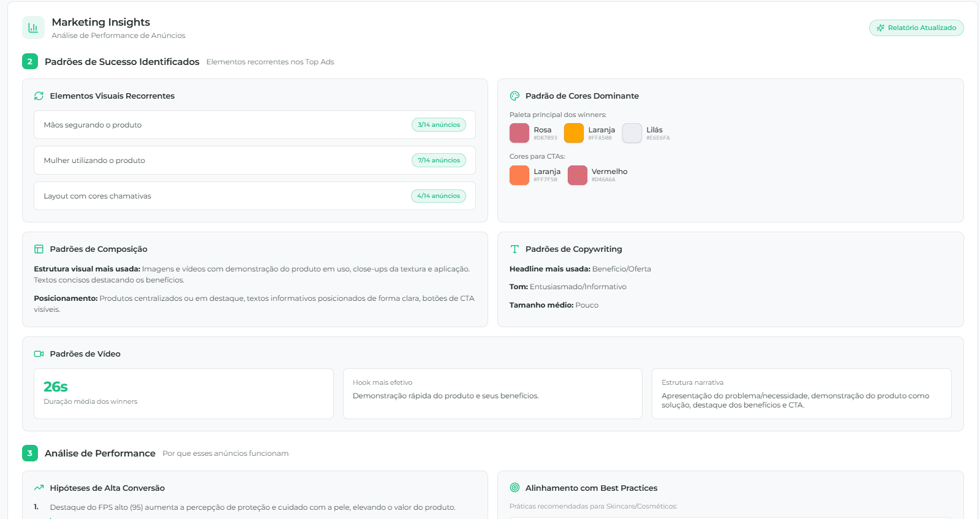Pick the Laranja CTA color swatch
Viewport: 980px width, 519px height.
pyautogui.click(x=519, y=175)
